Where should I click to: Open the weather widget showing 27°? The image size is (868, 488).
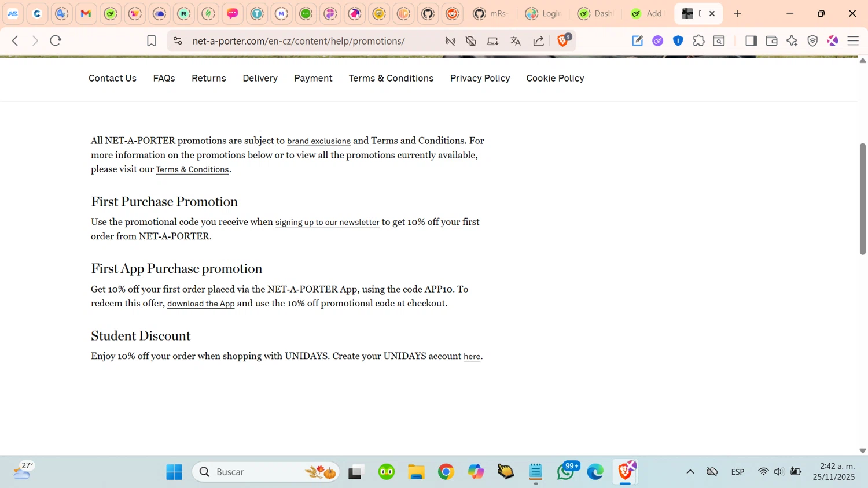coord(23,471)
